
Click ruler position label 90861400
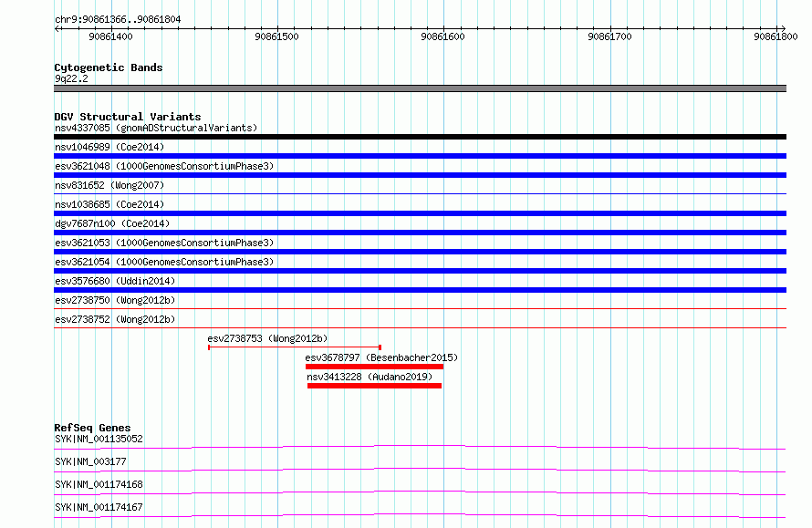coord(110,36)
